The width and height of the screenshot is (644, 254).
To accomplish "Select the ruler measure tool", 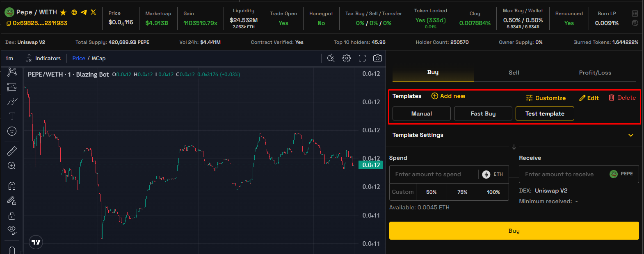I will pyautogui.click(x=12, y=151).
